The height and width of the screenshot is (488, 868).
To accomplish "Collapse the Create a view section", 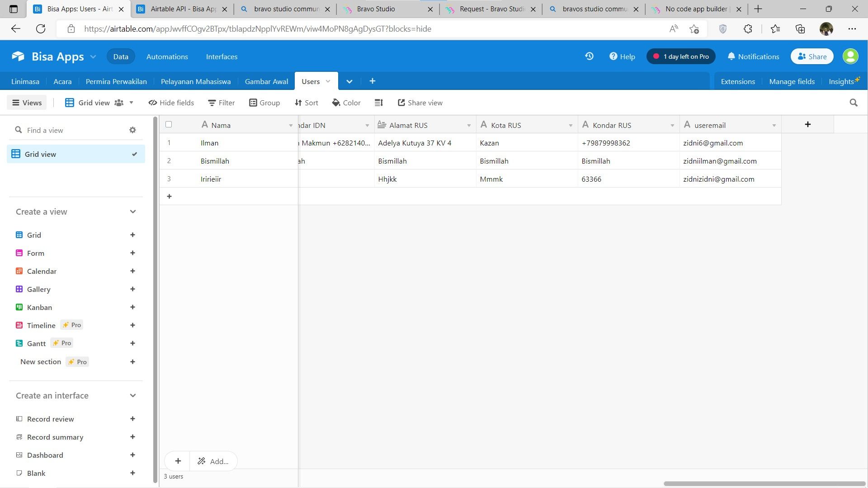I will 132,212.
